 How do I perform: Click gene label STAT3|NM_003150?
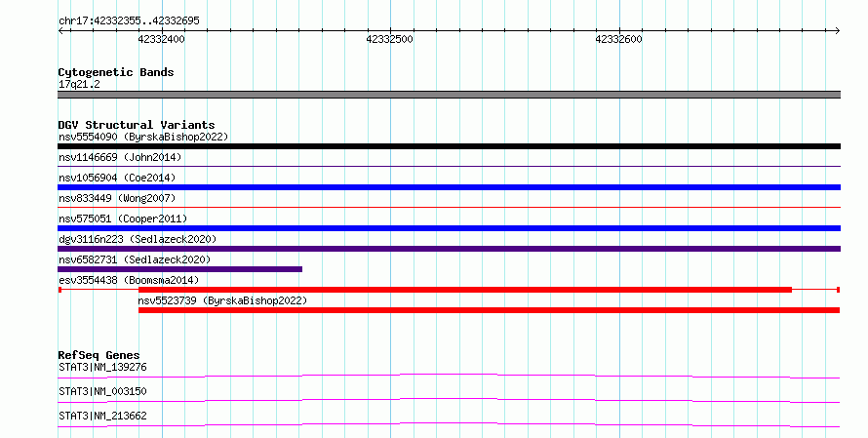point(102,391)
